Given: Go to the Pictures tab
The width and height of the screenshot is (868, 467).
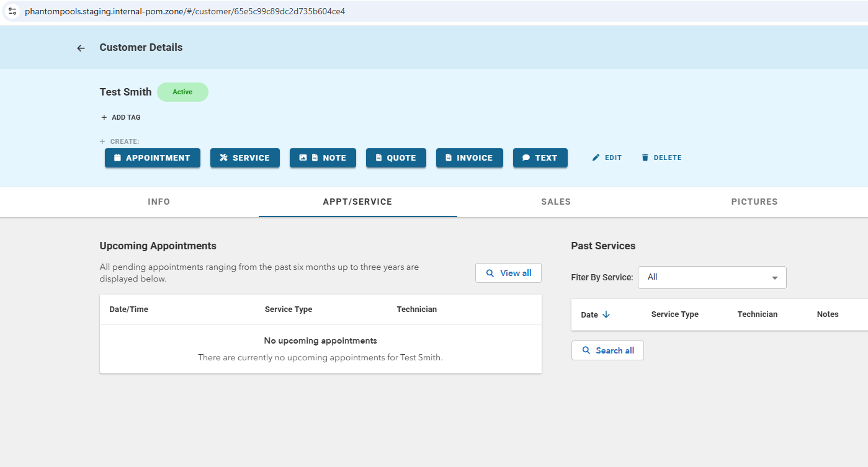Looking at the screenshot, I should 754,202.
